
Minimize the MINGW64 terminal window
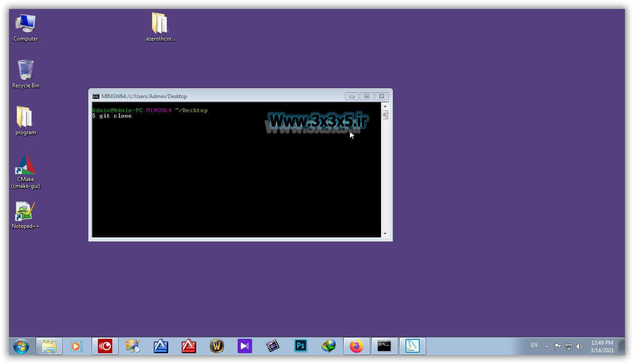(352, 96)
